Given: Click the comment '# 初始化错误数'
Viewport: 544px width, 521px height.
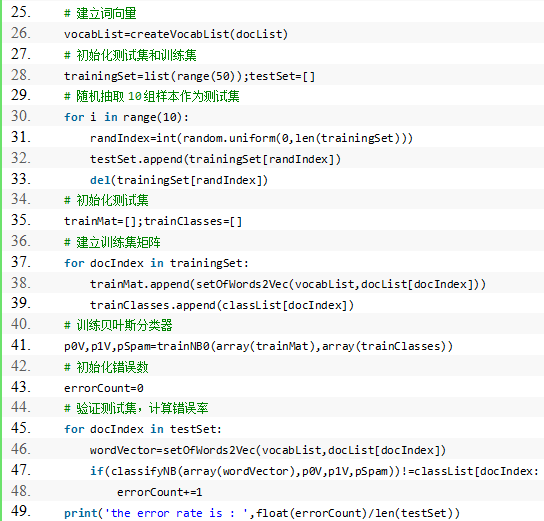Looking at the screenshot, I should [106, 367].
